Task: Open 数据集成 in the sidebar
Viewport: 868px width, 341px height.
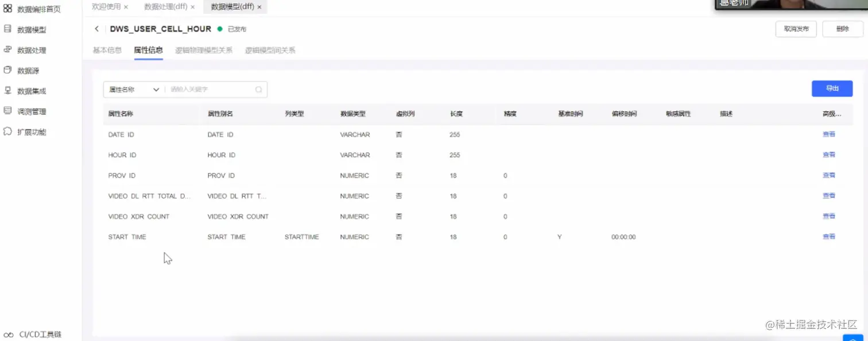Action: 32,91
